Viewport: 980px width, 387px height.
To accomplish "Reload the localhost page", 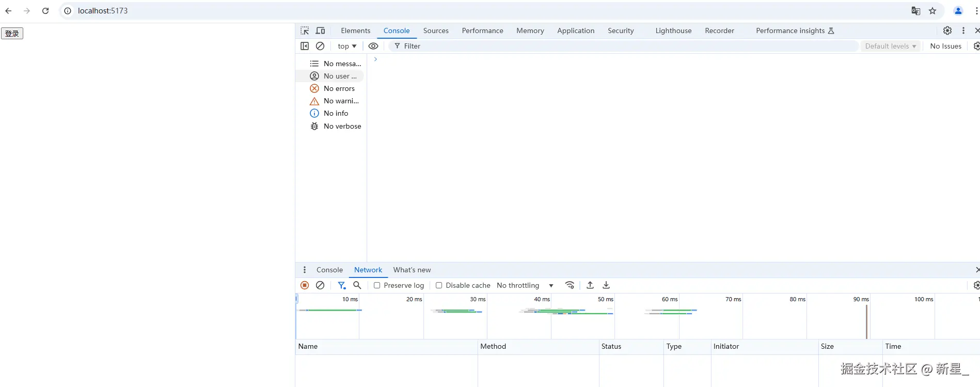I will tap(45, 11).
